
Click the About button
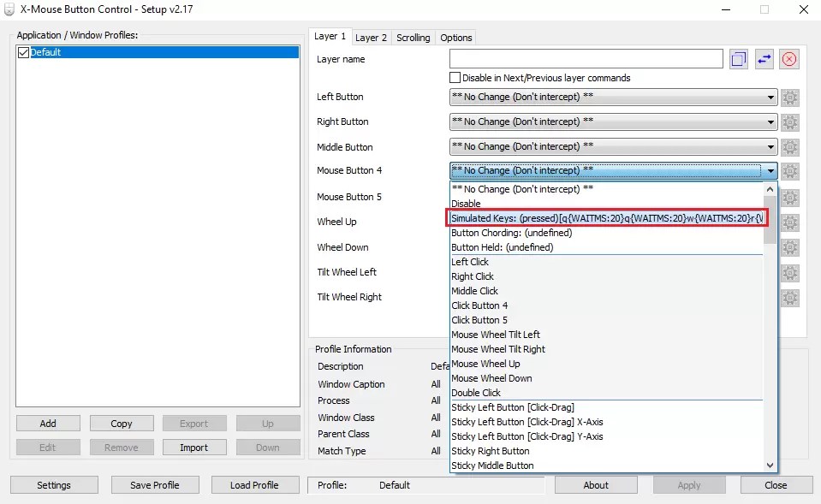click(x=595, y=484)
